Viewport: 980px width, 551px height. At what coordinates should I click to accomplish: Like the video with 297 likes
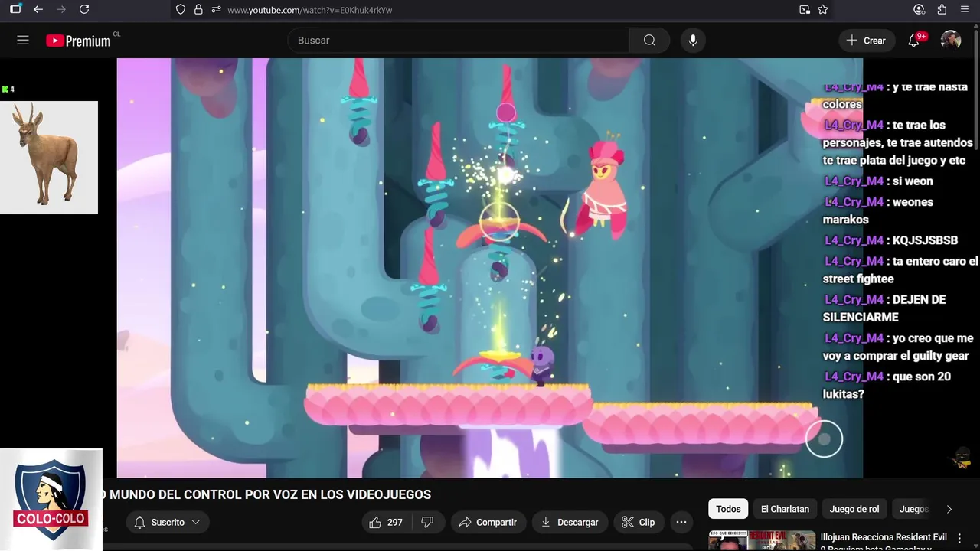(x=387, y=522)
